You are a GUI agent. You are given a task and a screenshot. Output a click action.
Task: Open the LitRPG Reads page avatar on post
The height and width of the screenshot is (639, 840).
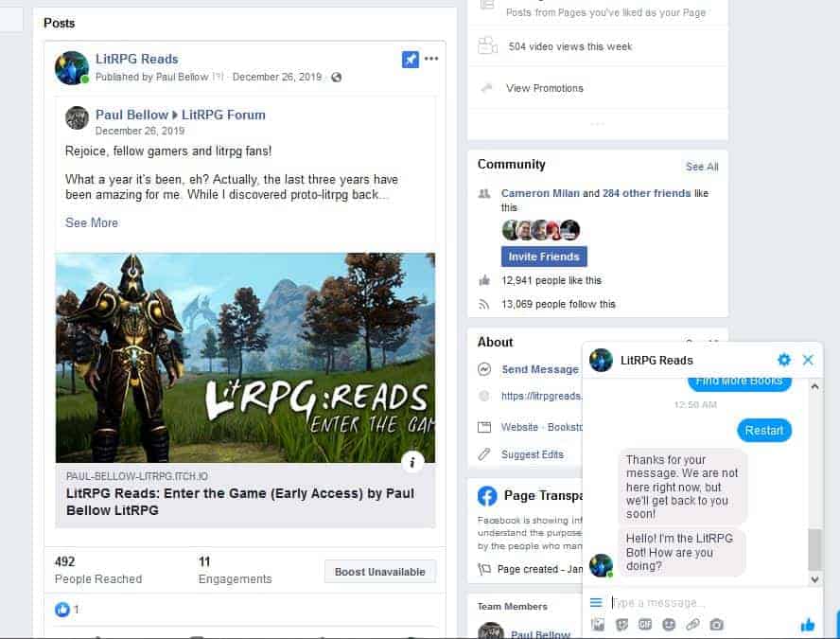click(x=72, y=68)
